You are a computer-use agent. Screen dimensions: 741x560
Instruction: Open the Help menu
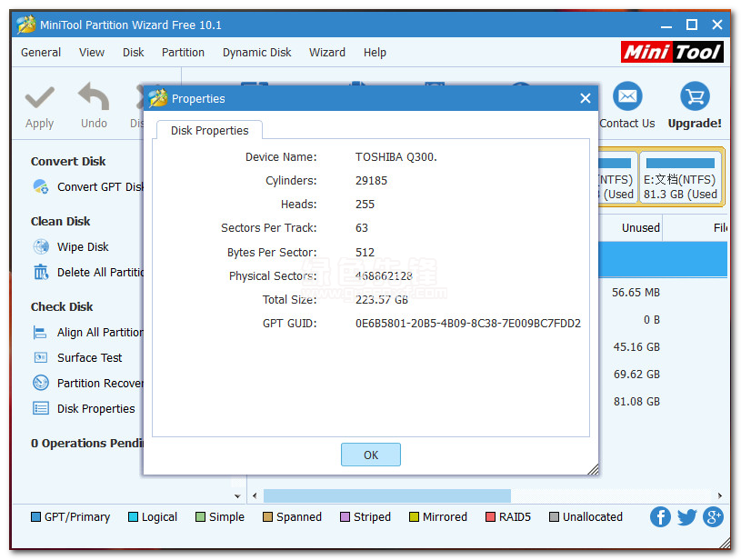375,53
